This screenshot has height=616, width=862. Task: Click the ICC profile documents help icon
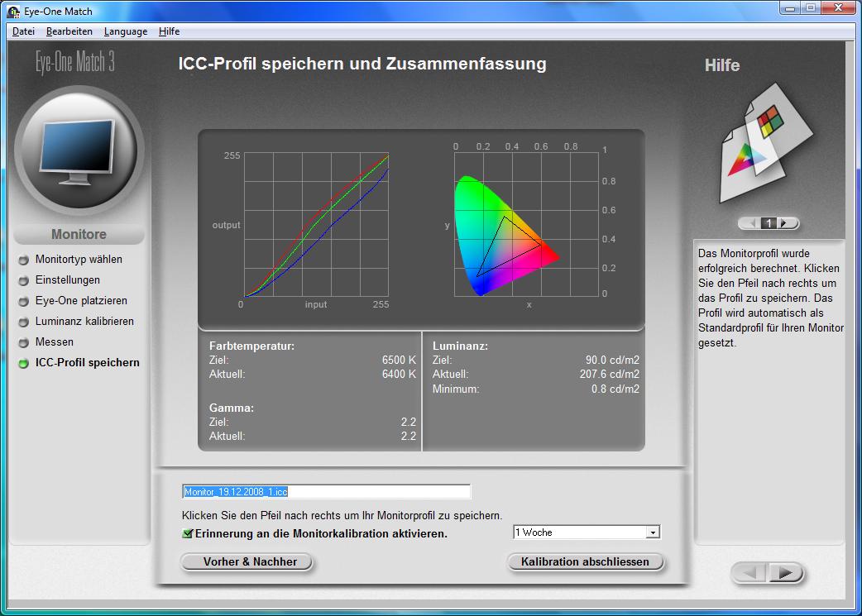click(x=766, y=143)
